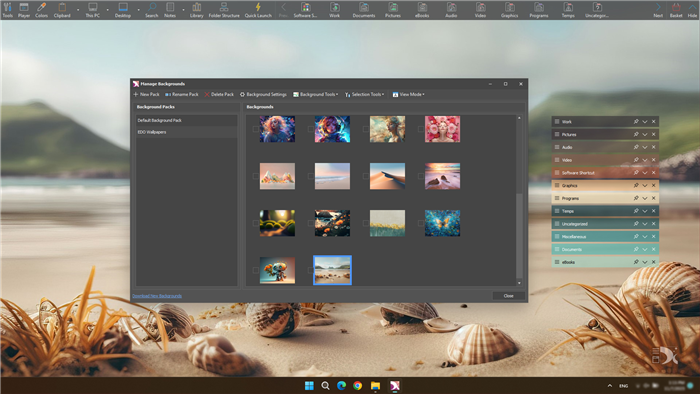Open the Folder Structure icon
This screenshot has height=394, width=700.
(224, 9)
